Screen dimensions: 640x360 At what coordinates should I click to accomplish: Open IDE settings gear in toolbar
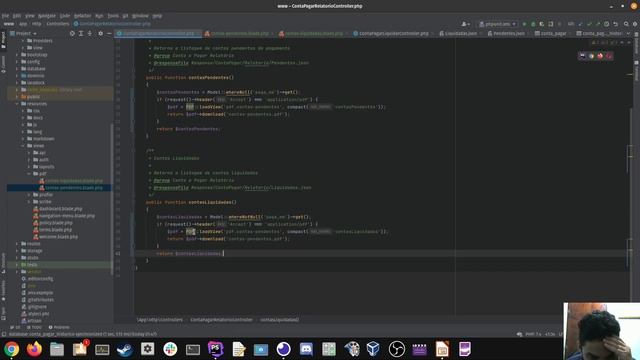(x=635, y=24)
